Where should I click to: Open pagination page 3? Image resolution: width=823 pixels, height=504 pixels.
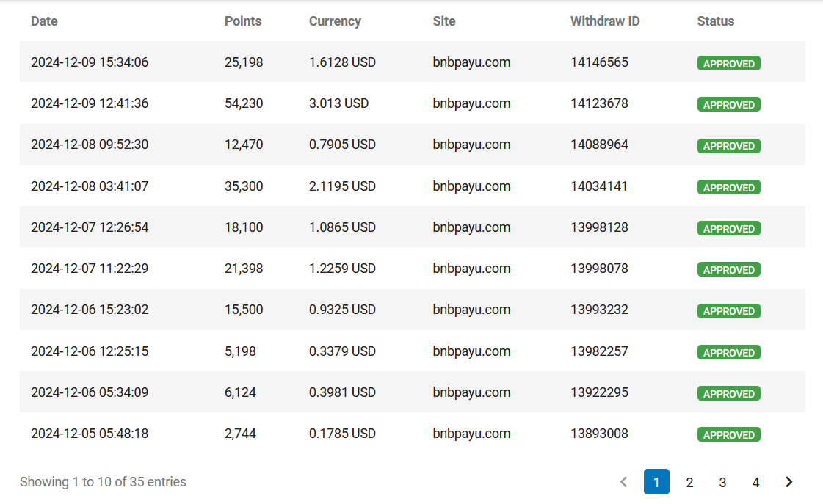[722, 482]
